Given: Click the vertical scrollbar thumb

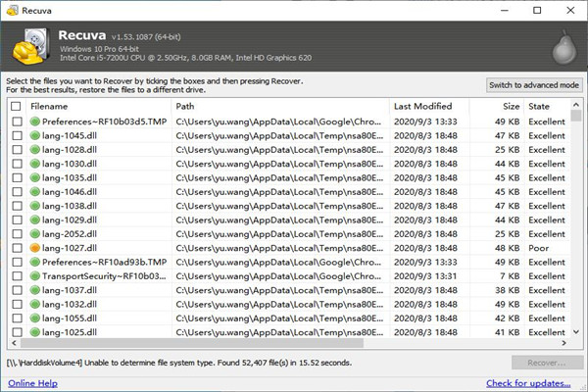Looking at the screenshot, I should pos(576,116).
